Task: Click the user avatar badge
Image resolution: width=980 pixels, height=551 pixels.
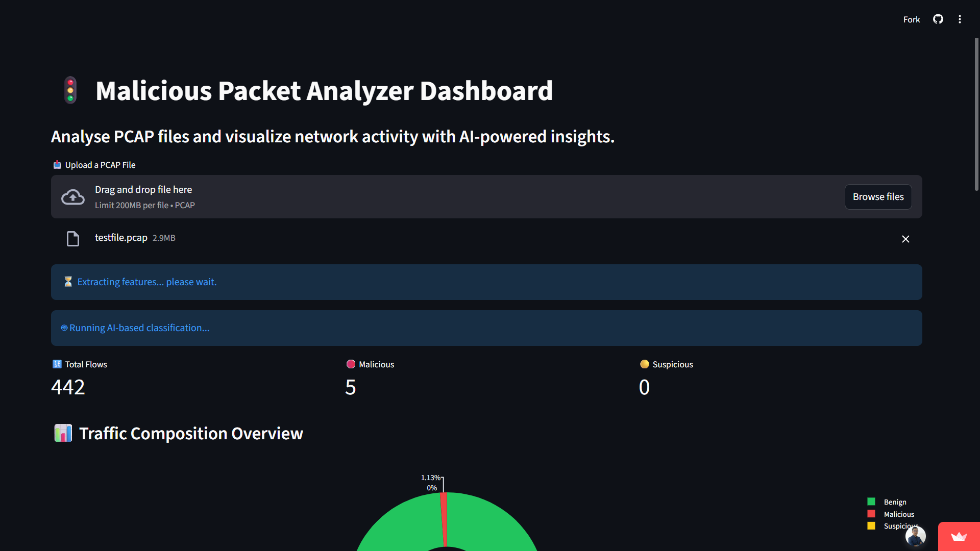Action: (x=915, y=536)
